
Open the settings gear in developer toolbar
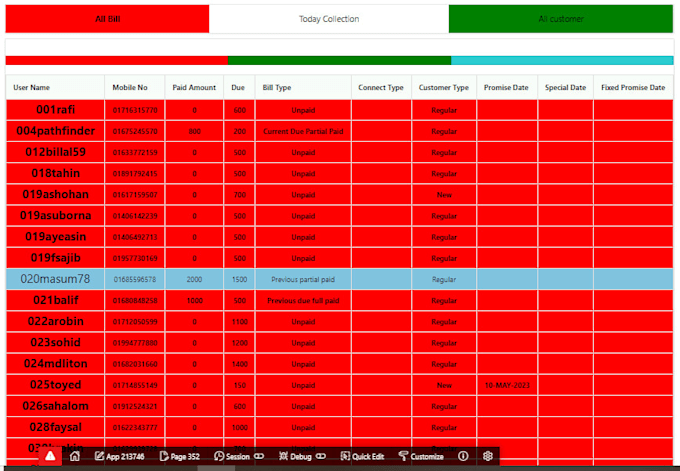(x=487, y=456)
